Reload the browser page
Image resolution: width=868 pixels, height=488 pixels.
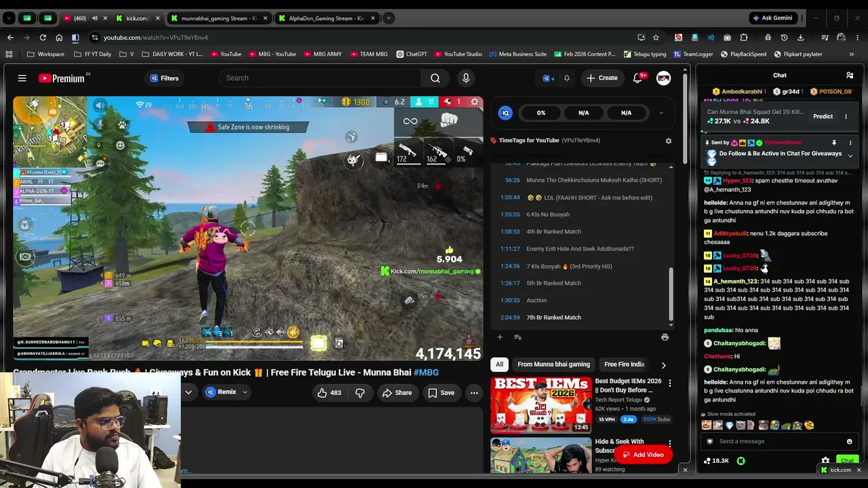pos(43,37)
